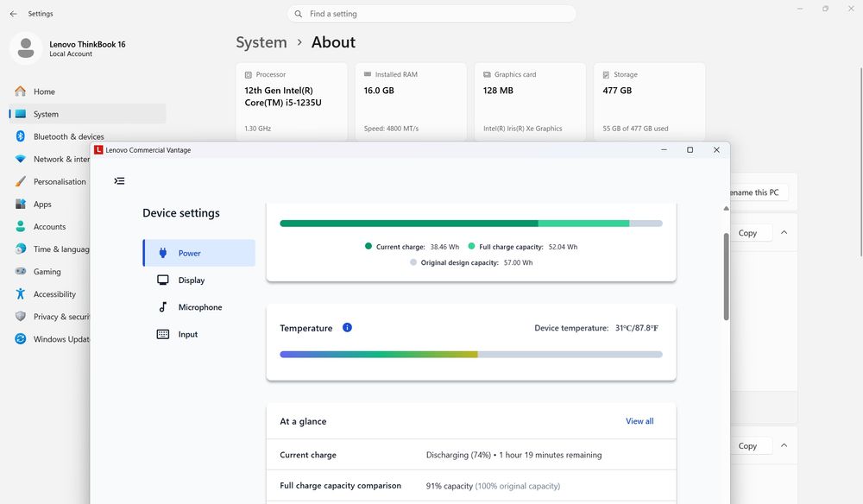Click the Full charge capacity comparison row
The height and width of the screenshot is (504, 863).
pos(471,486)
